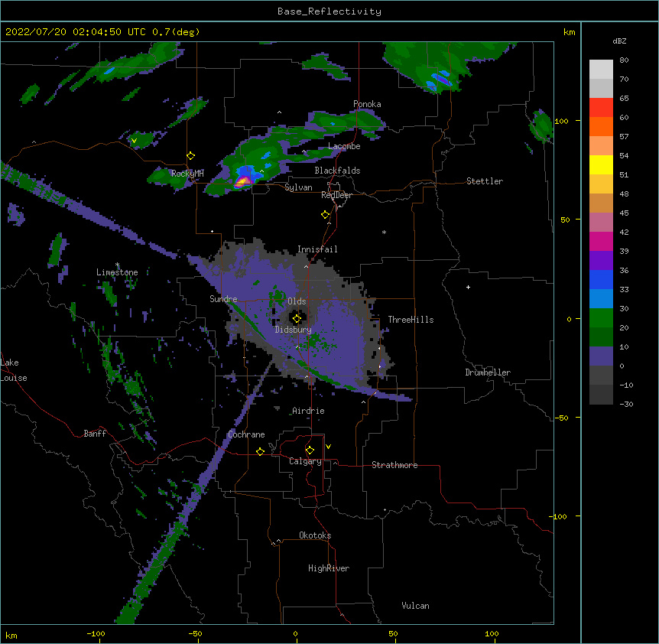Click the Ponoka city label
This screenshot has height=644, width=659.
tap(367, 104)
